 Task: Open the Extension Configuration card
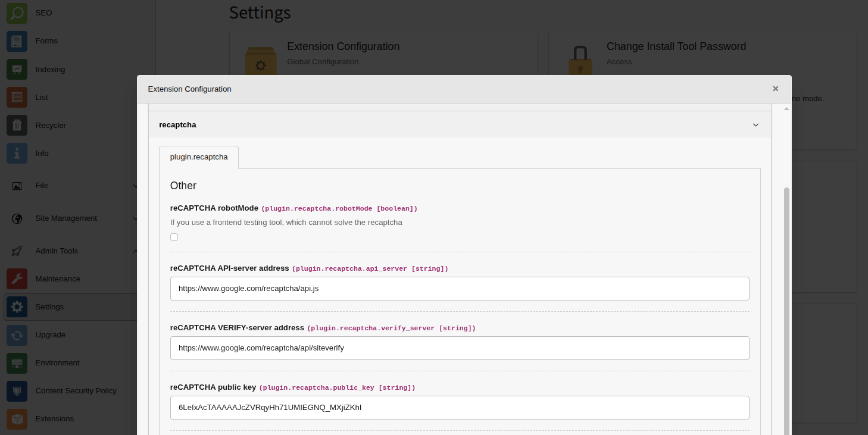coord(344,46)
